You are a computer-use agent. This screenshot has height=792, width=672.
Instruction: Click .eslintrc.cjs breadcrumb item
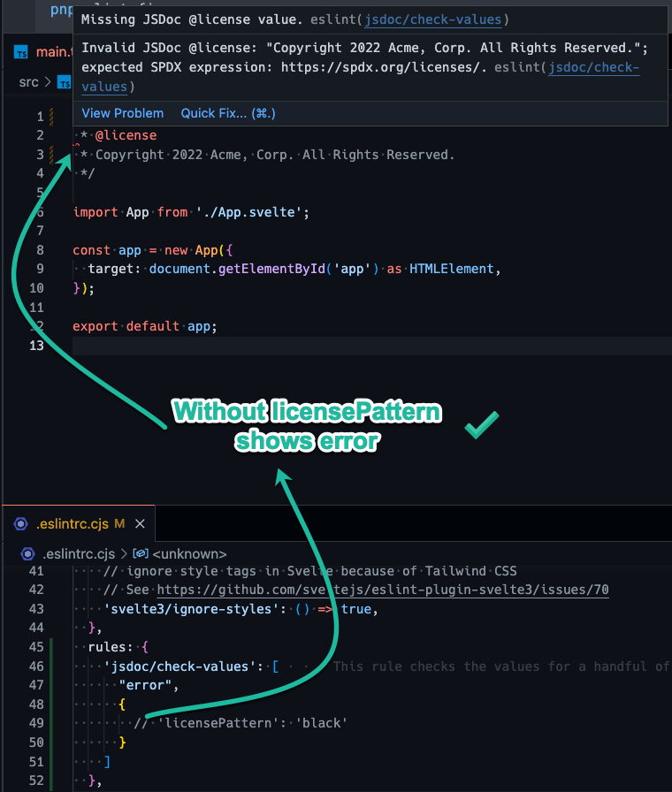coord(79,554)
